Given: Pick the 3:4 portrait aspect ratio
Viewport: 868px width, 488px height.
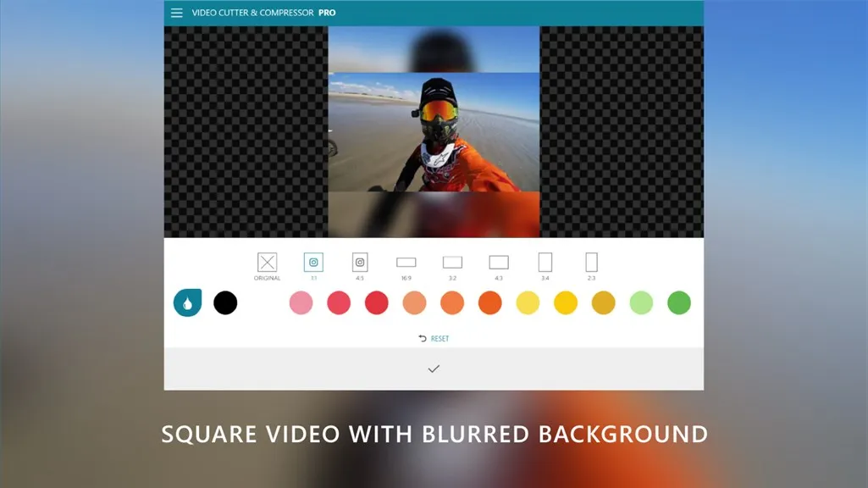Looking at the screenshot, I should click(545, 263).
